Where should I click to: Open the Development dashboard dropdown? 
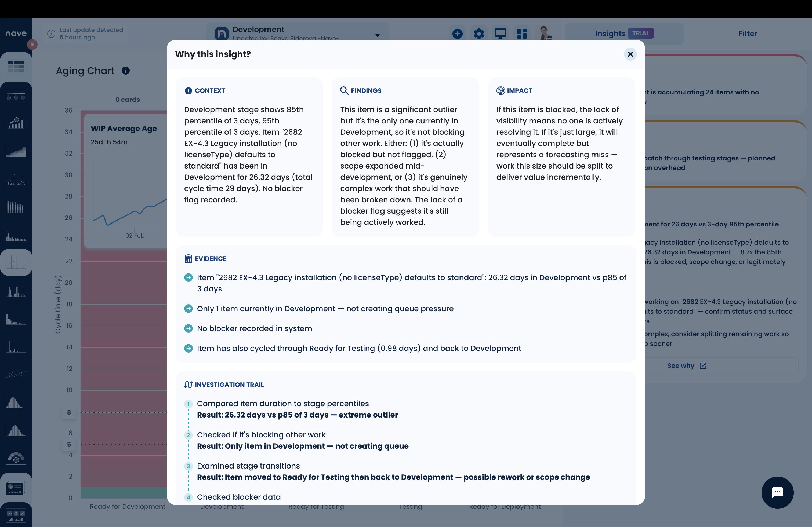(x=297, y=33)
